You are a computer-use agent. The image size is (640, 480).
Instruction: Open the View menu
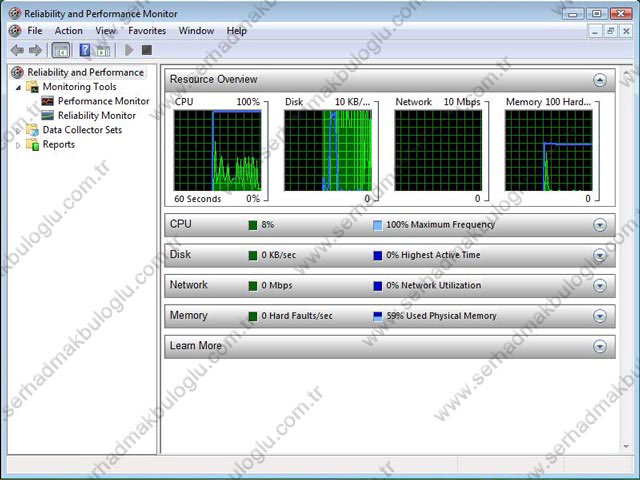click(106, 31)
